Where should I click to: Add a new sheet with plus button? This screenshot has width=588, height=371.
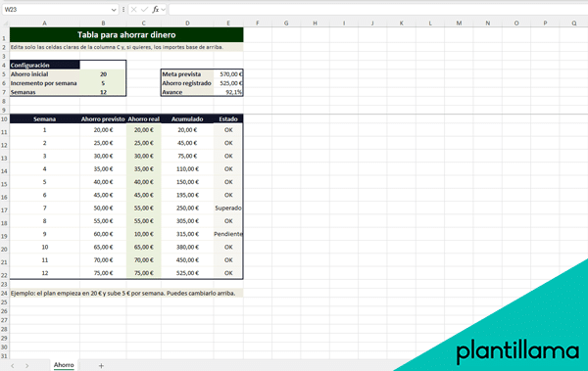[101, 365]
